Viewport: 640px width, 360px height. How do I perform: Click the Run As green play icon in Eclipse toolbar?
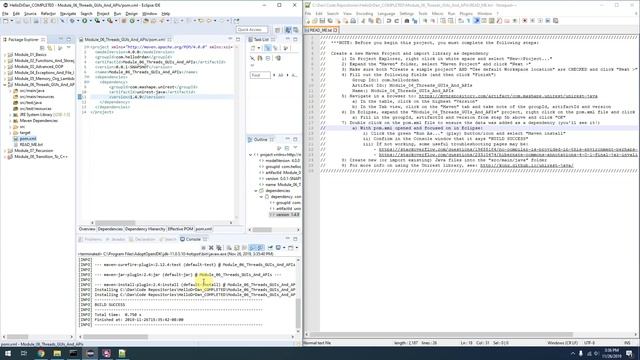coord(84,20)
